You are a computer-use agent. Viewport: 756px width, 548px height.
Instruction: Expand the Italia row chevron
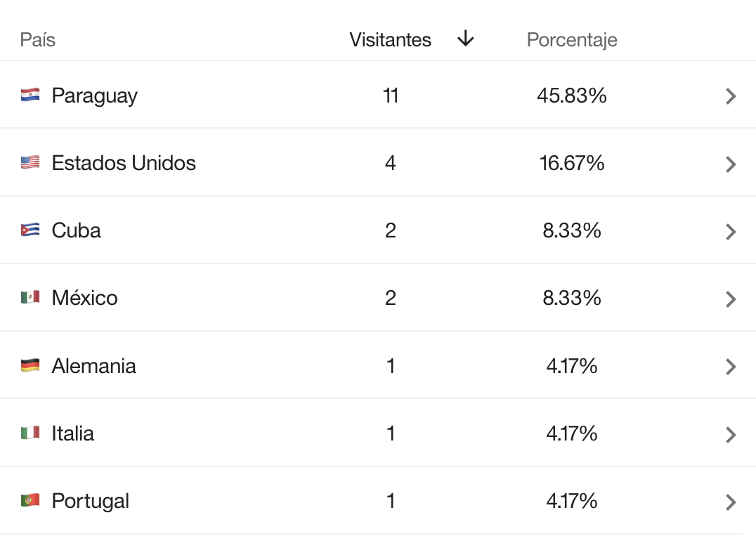(x=731, y=434)
